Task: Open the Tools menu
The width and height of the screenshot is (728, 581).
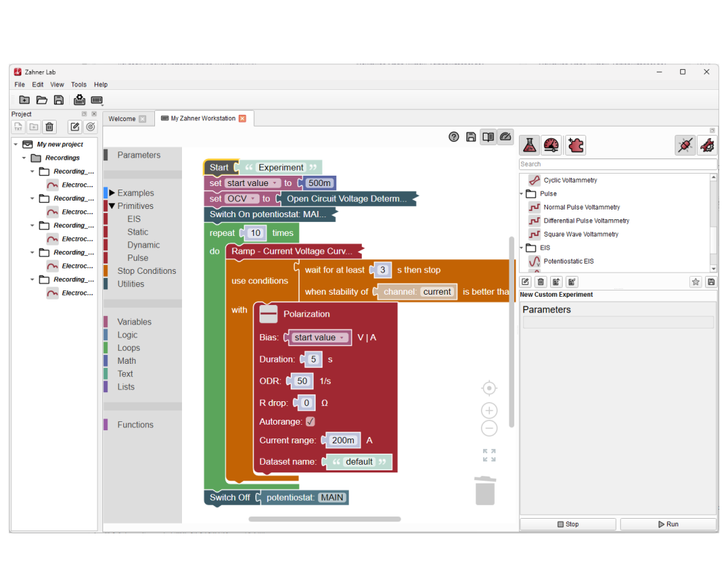Action: pyautogui.click(x=79, y=84)
